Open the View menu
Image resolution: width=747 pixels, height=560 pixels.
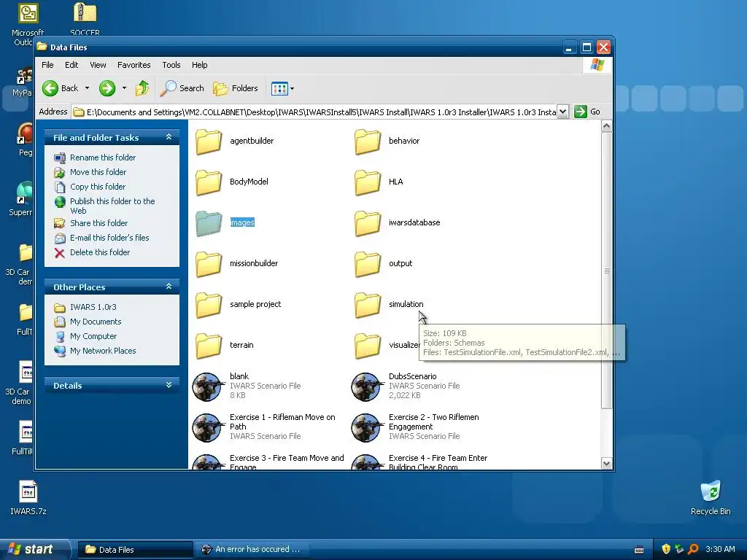98,65
